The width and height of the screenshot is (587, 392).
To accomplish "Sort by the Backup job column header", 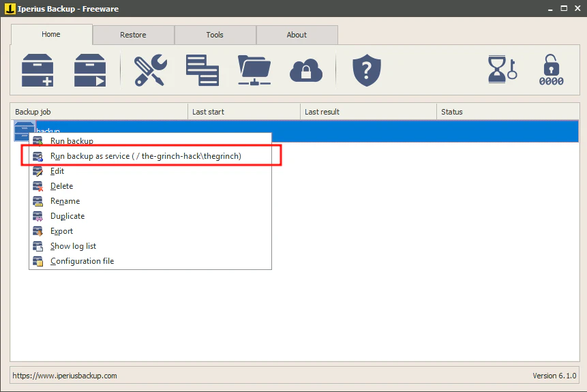I will pyautogui.click(x=99, y=112).
